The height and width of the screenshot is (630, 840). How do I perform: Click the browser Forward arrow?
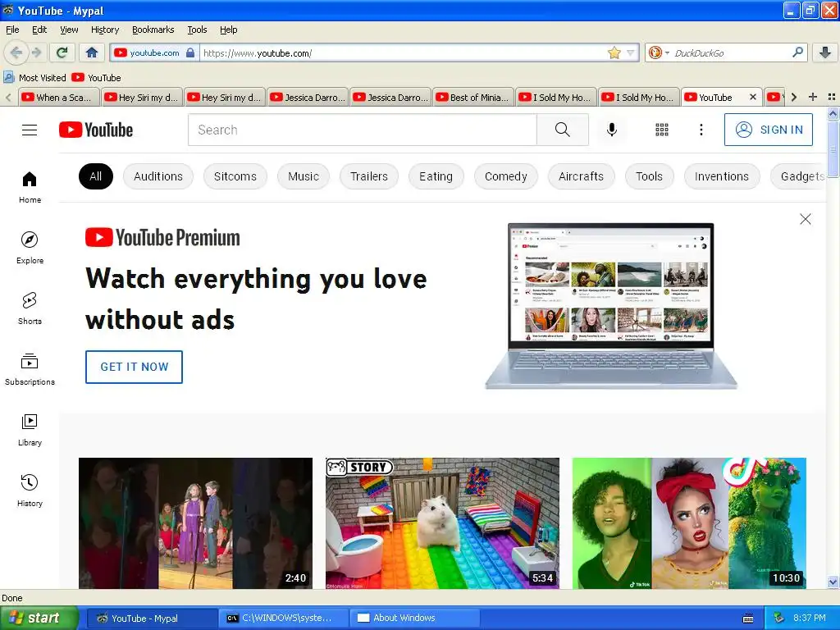[36, 52]
